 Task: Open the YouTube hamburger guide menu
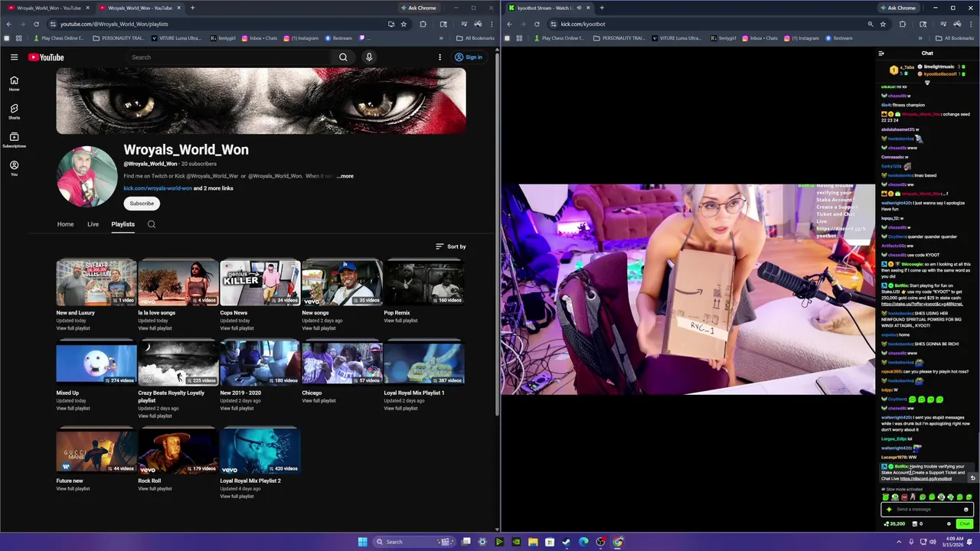[14, 57]
